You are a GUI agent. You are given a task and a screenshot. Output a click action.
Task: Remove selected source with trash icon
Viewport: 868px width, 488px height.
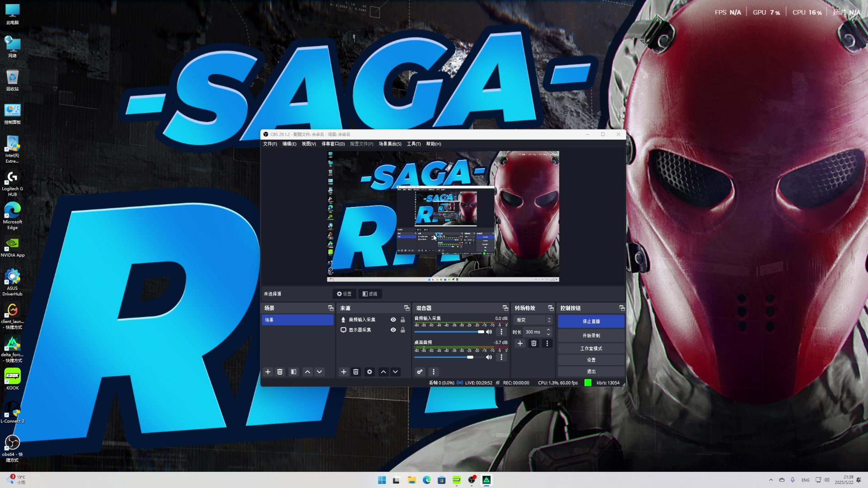pos(356,372)
